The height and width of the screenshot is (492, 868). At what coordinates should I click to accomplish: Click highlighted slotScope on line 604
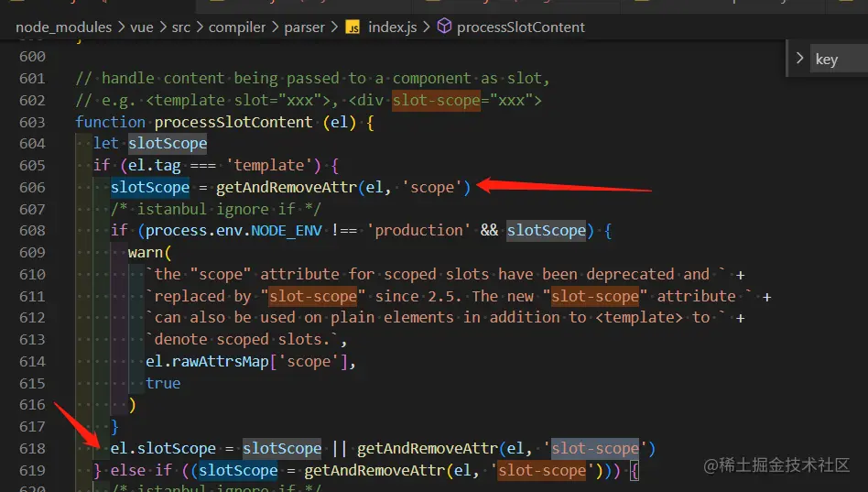168,144
